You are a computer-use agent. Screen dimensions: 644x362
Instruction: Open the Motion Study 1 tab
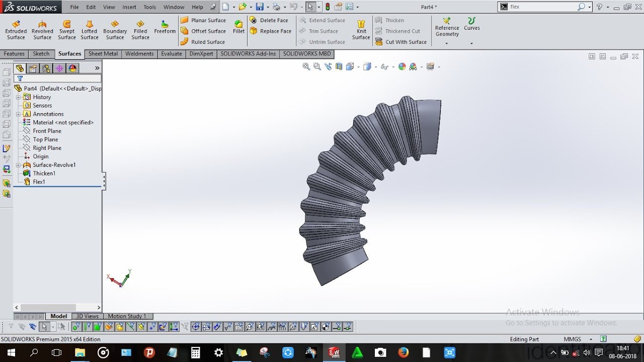(x=127, y=316)
